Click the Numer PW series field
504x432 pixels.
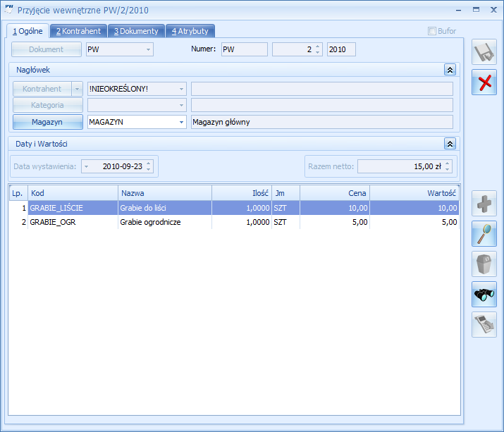coord(245,49)
